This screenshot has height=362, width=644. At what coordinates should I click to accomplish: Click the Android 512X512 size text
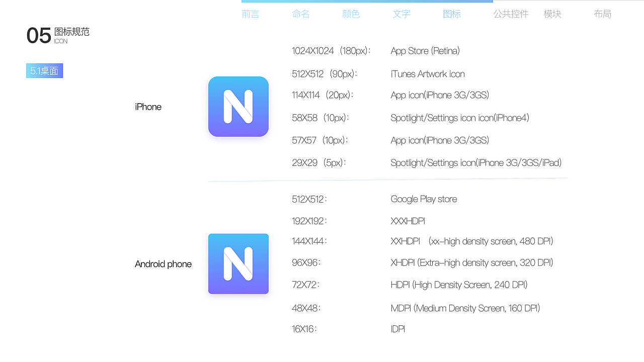pos(309,199)
